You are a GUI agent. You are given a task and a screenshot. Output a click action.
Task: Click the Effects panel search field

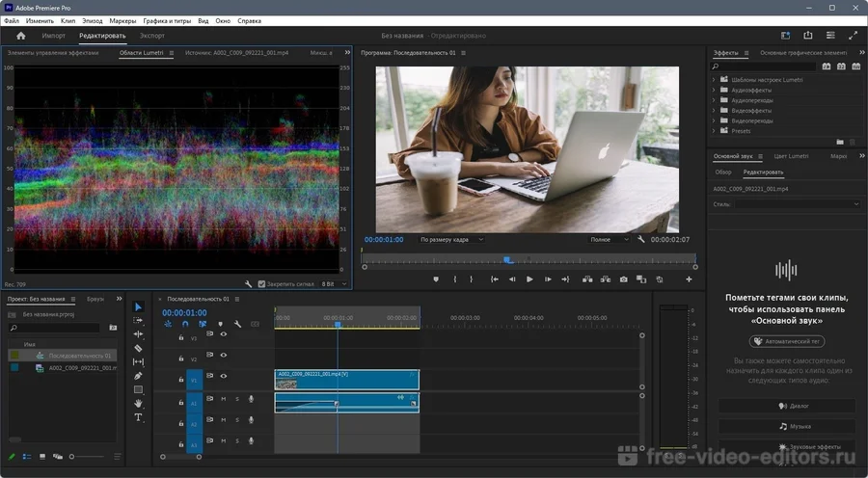pyautogui.click(x=764, y=66)
